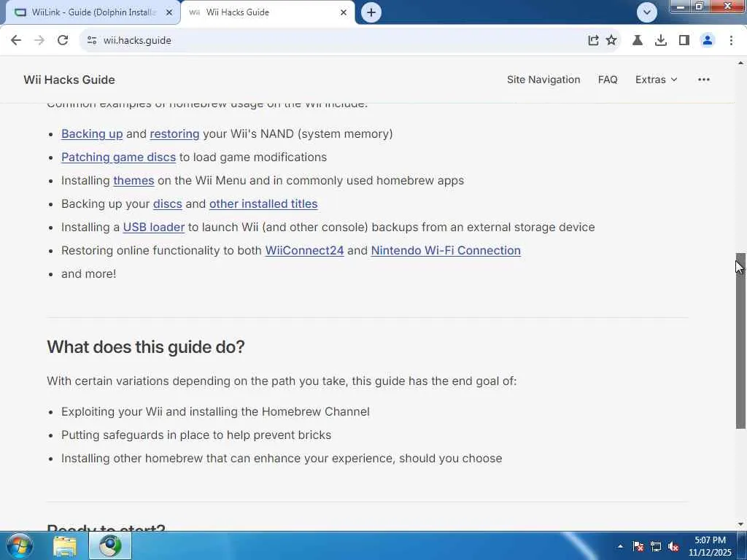Open the Wii Hacks Guide home title
The height and width of the screenshot is (560, 747).
pos(69,79)
